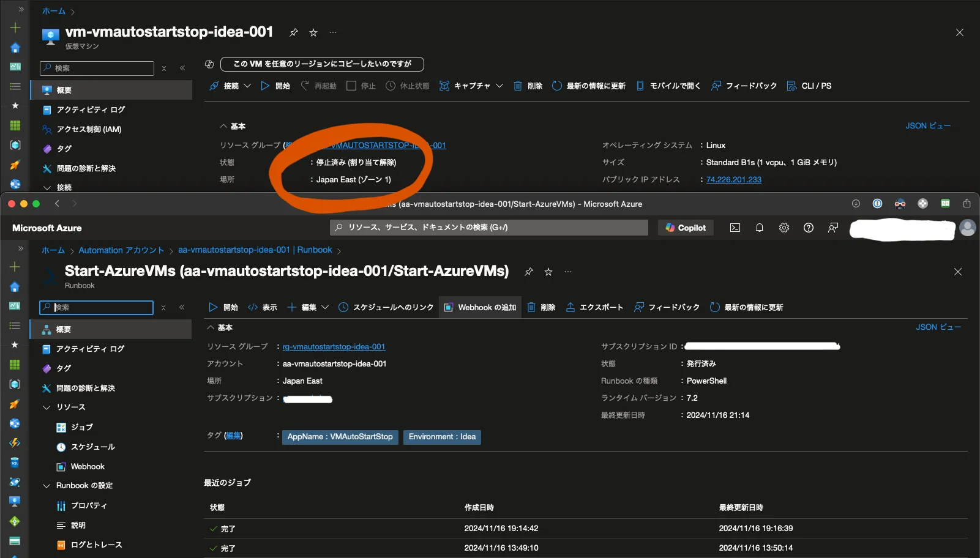Open JSON ビュー link in runbook blade
This screenshot has width=980, height=558.
coord(938,327)
